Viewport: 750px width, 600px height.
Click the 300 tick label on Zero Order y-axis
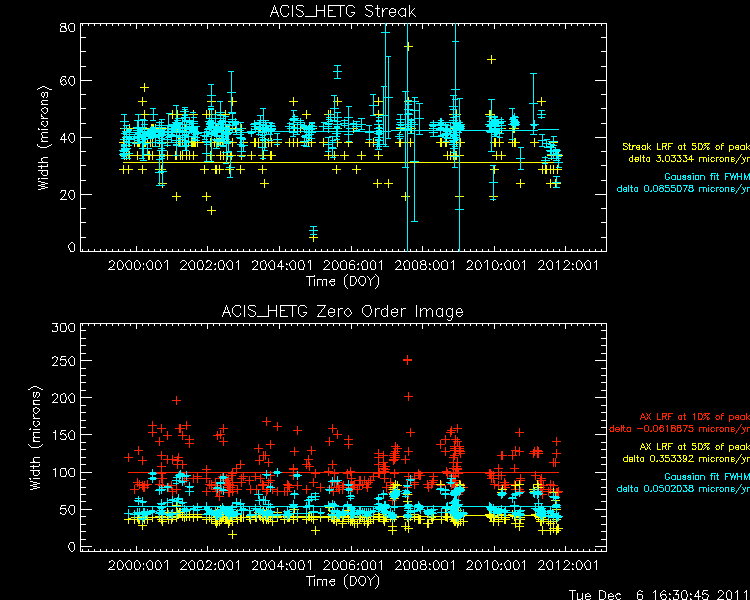(66, 328)
